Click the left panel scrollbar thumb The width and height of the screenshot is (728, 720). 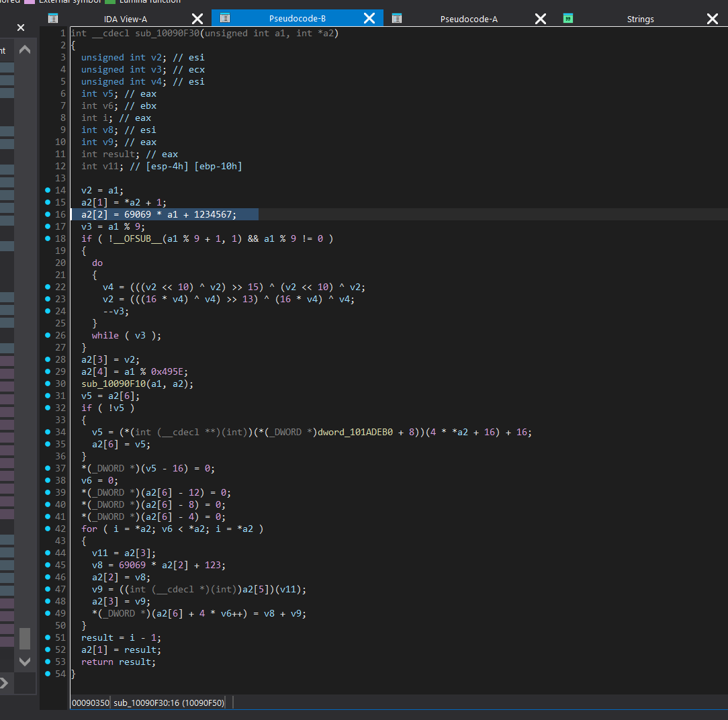point(25,638)
